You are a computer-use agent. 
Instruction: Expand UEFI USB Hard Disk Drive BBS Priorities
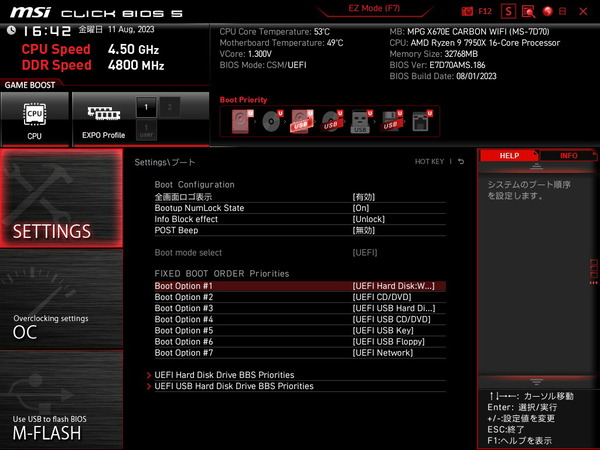click(296, 386)
